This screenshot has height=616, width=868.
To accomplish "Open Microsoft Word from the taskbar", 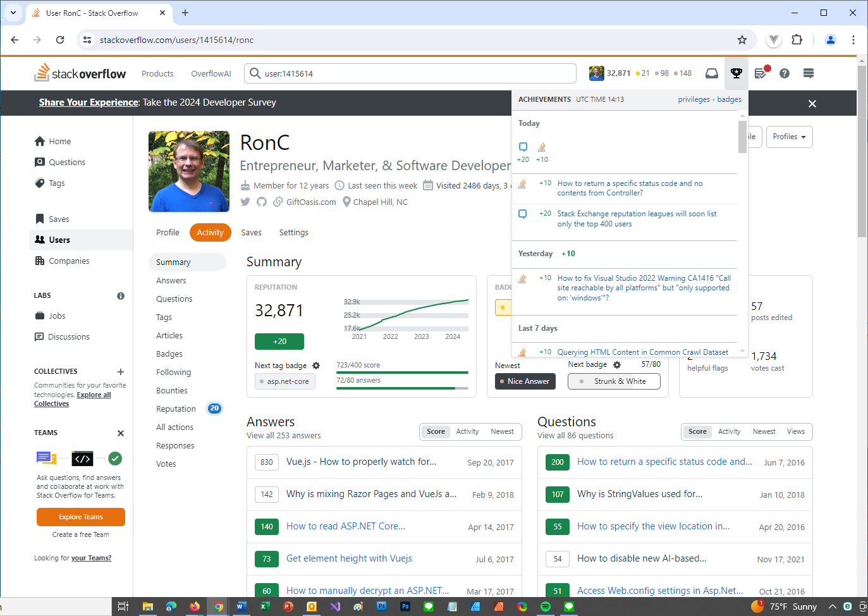I will click(241, 607).
